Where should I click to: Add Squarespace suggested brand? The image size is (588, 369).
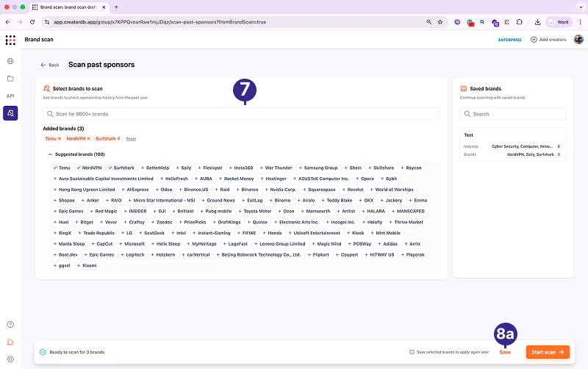pyautogui.click(x=319, y=190)
